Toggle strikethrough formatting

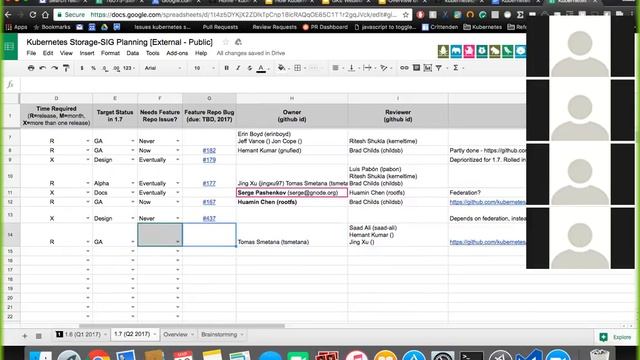pyautogui.click(x=250, y=68)
